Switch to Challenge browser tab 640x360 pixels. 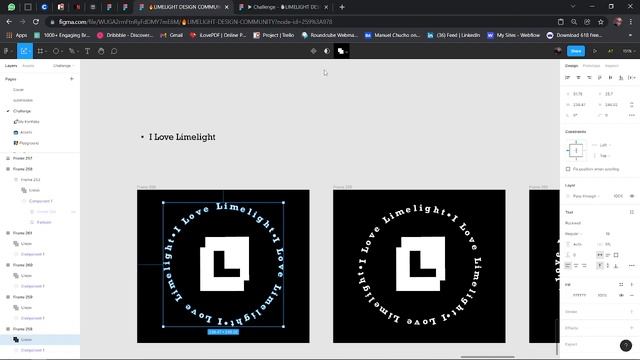point(283,7)
